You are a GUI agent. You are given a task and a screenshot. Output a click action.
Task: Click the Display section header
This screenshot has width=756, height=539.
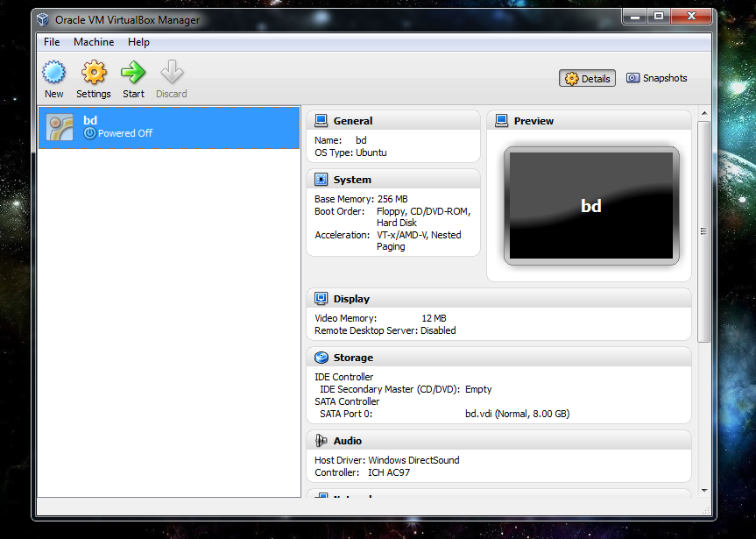tap(499, 299)
